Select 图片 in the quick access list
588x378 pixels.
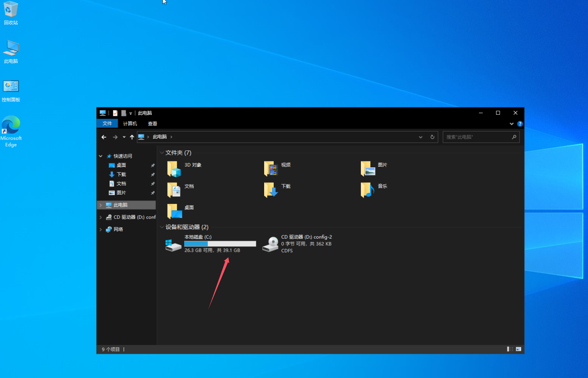[121, 193]
